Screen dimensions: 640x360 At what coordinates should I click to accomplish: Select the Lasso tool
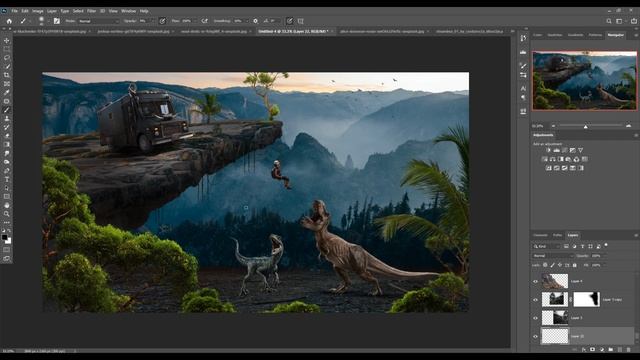[7, 58]
